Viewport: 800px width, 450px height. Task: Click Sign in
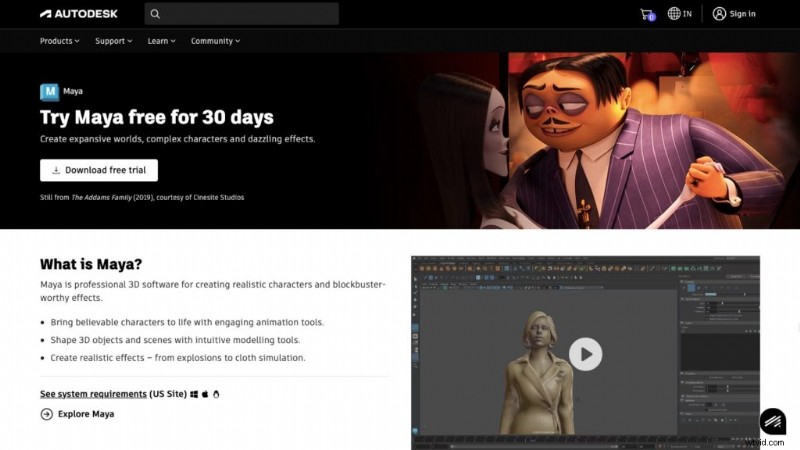734,14
